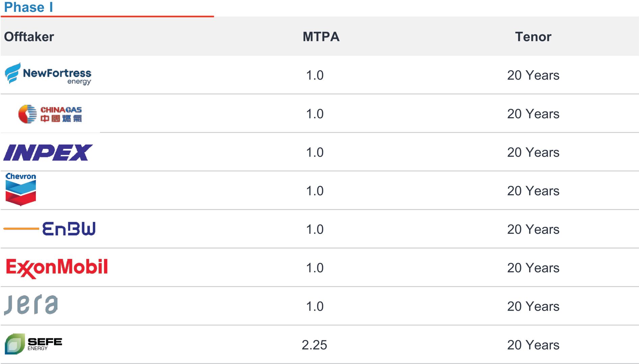
Task: Click the Chevron logo
Action: click(21, 189)
